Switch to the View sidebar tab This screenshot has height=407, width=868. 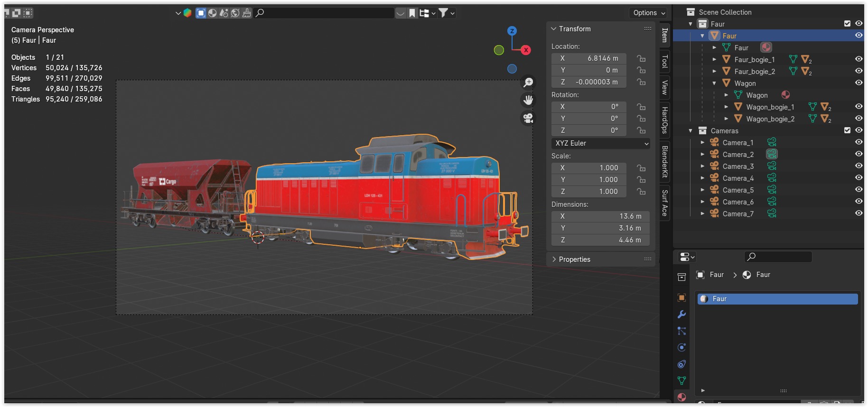(x=665, y=87)
